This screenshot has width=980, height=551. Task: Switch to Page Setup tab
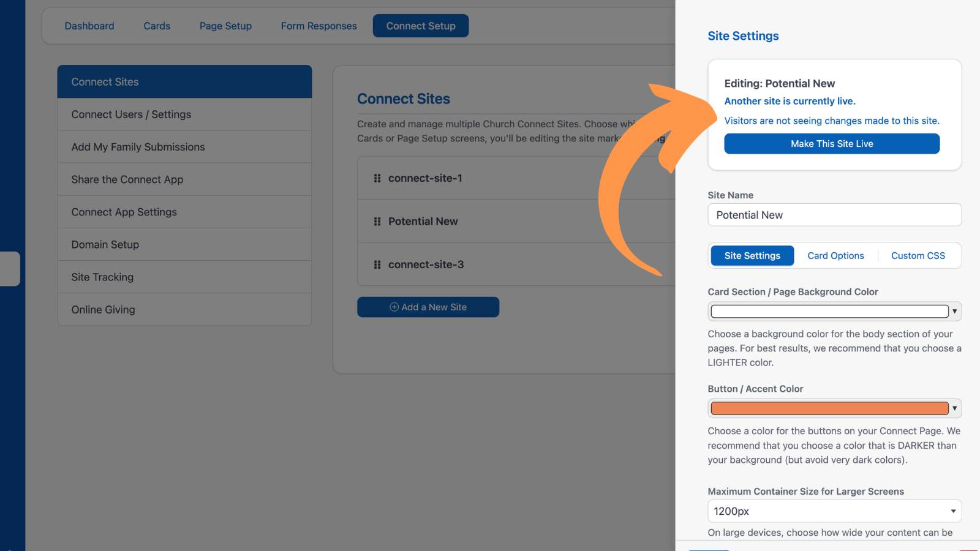pos(225,26)
